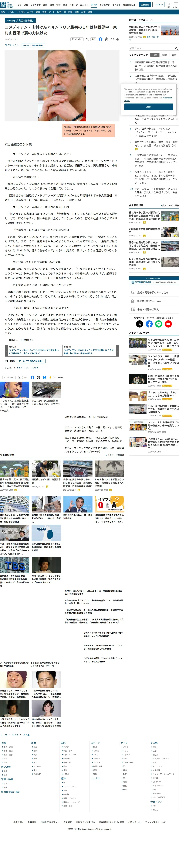The image size is (179, 868).
Task: Click the ポスト button below headline
Action: tap(77, 39)
